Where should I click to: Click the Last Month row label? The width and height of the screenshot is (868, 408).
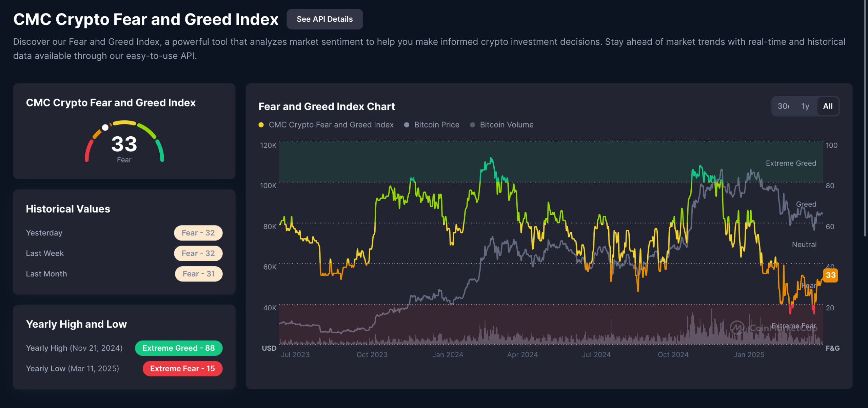pos(46,274)
